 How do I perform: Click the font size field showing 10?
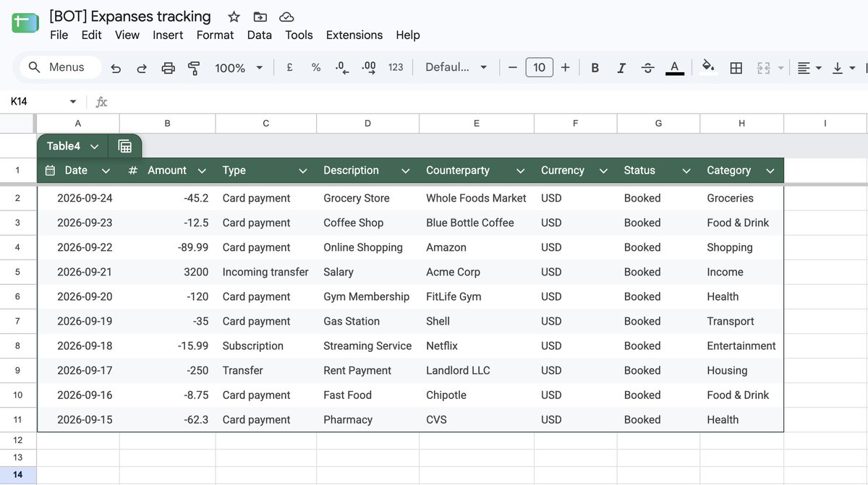(x=539, y=67)
